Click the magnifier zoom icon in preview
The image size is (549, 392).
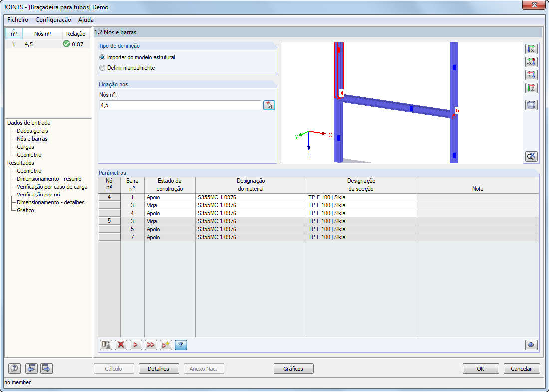click(x=531, y=156)
